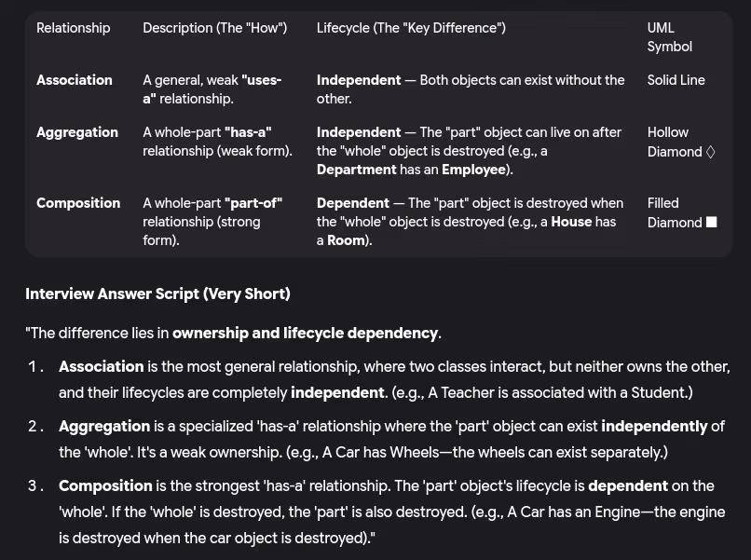Click bold "Composition" in numbered list item three
Image resolution: width=751 pixels, height=560 pixels.
(105, 485)
